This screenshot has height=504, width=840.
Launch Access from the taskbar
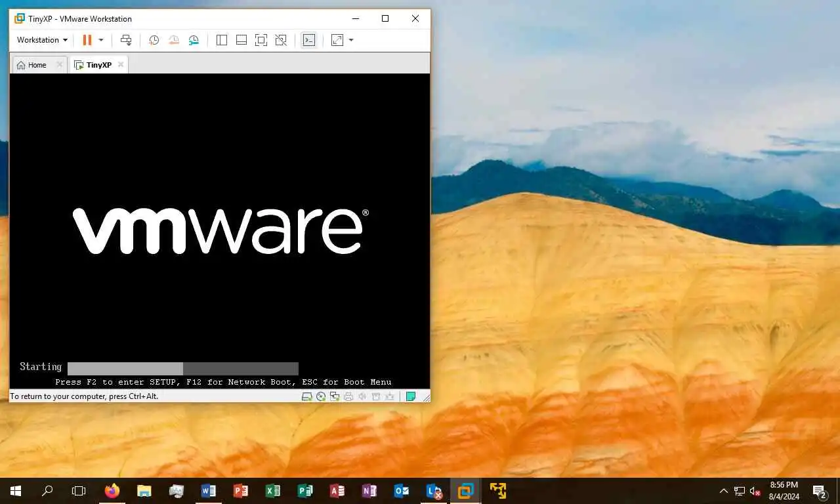click(x=337, y=491)
